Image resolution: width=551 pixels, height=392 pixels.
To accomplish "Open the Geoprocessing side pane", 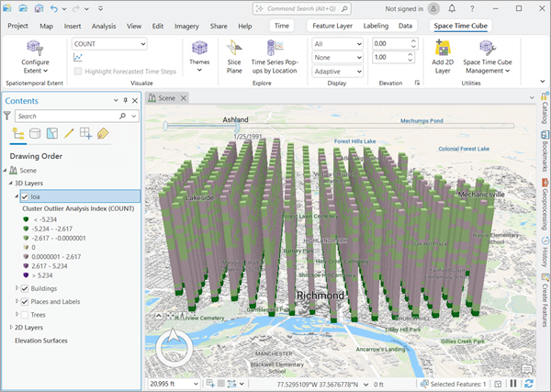I will (545, 207).
